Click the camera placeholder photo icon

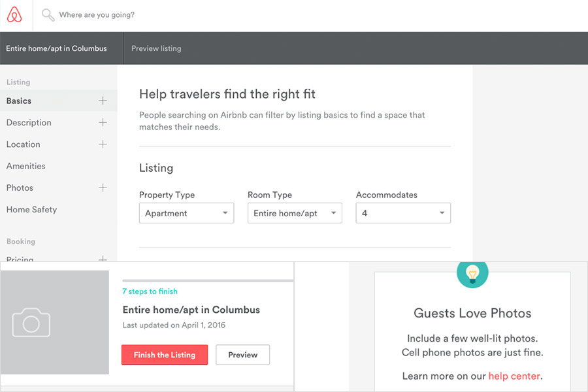pyautogui.click(x=31, y=322)
